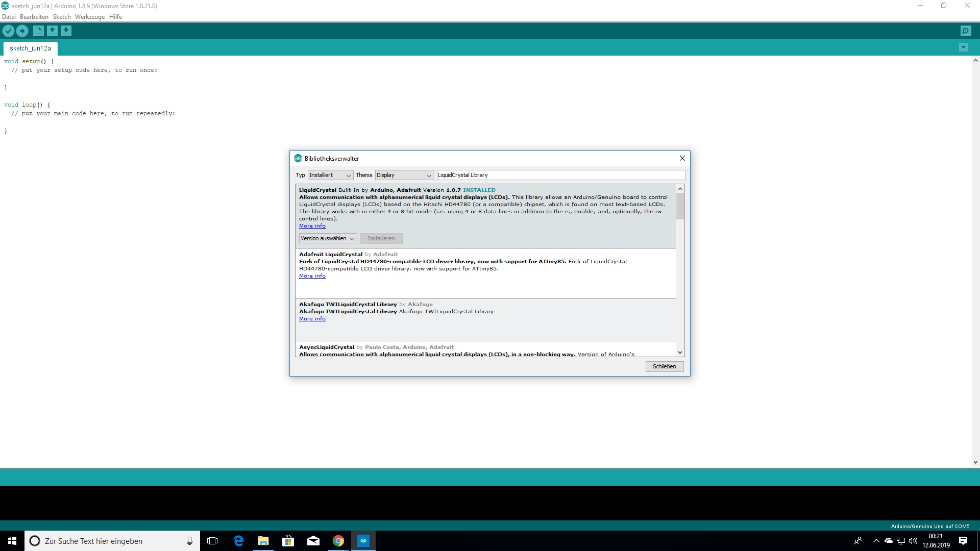Click the OneDrive cloud tray icon
Image resolution: width=980 pixels, height=551 pixels.
[889, 541]
